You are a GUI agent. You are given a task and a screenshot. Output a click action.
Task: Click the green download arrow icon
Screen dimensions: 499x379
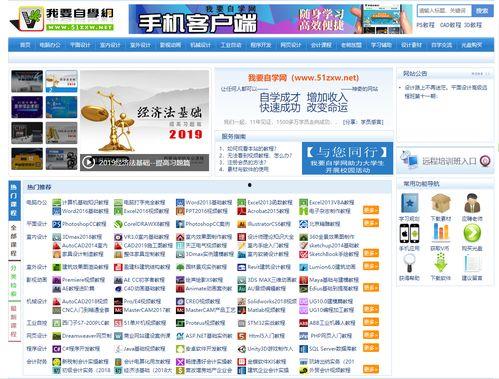[440, 263]
